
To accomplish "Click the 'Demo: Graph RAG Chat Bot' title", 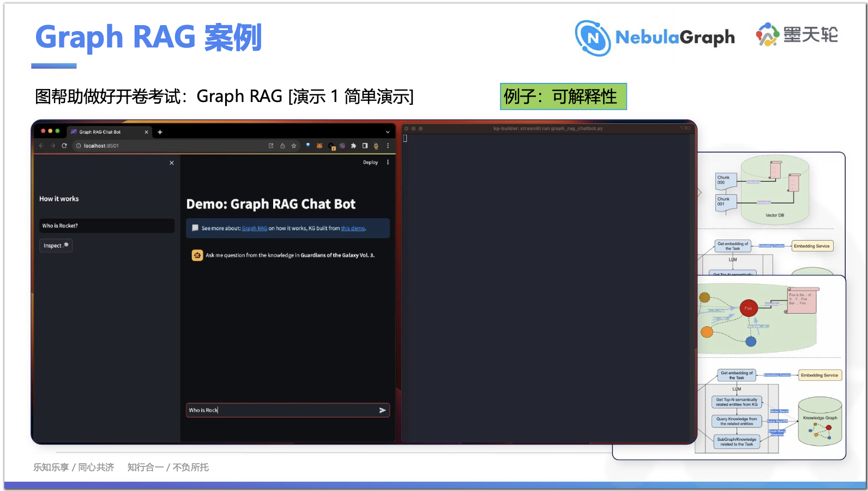I will pyautogui.click(x=271, y=204).
